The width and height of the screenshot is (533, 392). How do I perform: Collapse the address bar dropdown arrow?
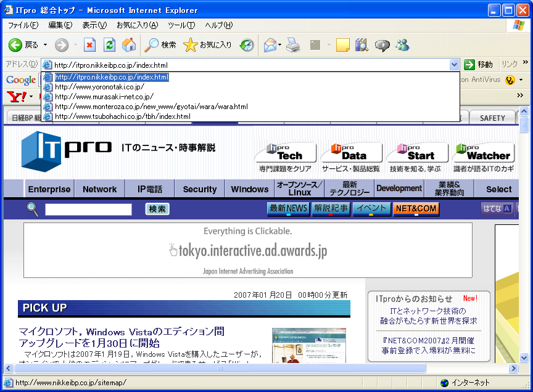[454, 65]
